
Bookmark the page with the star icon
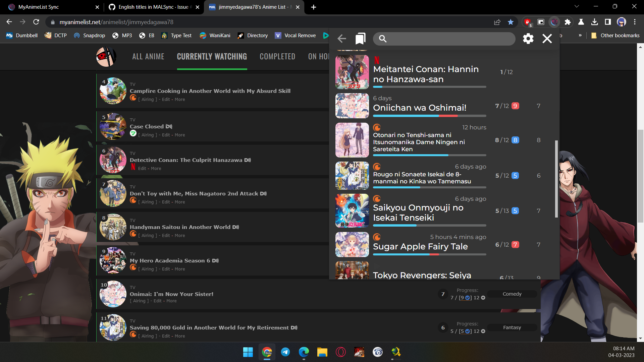coord(511,22)
